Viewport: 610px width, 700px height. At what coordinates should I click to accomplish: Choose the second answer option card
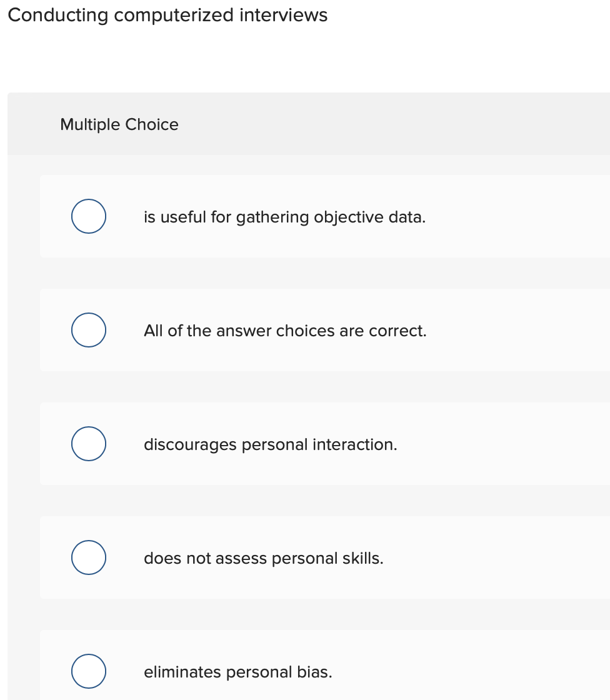(x=312, y=330)
